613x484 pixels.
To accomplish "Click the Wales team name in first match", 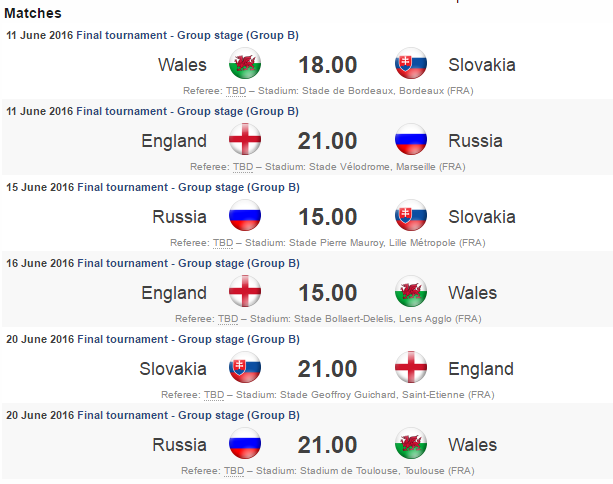I will [182, 65].
